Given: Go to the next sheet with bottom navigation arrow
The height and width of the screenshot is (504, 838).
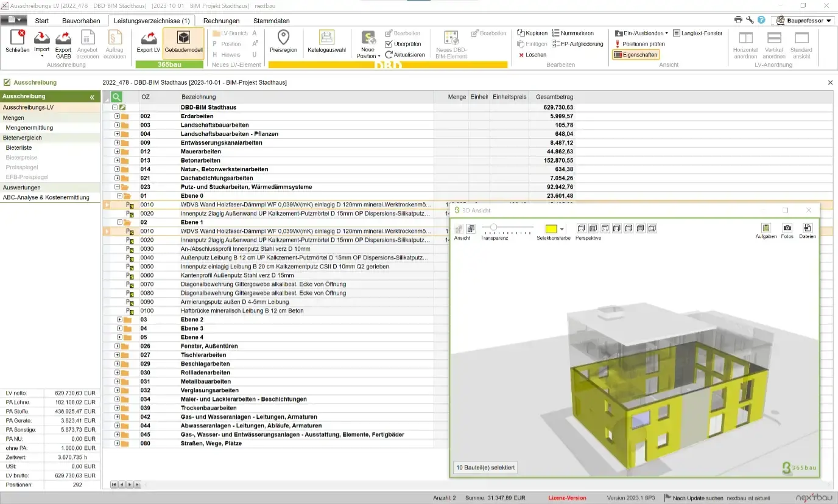Looking at the screenshot, I should [x=129, y=485].
